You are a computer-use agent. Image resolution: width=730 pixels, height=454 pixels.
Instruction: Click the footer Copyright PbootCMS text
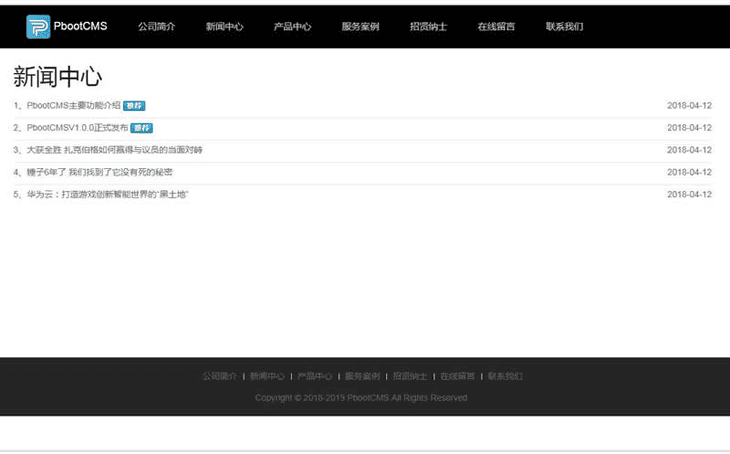point(361,398)
